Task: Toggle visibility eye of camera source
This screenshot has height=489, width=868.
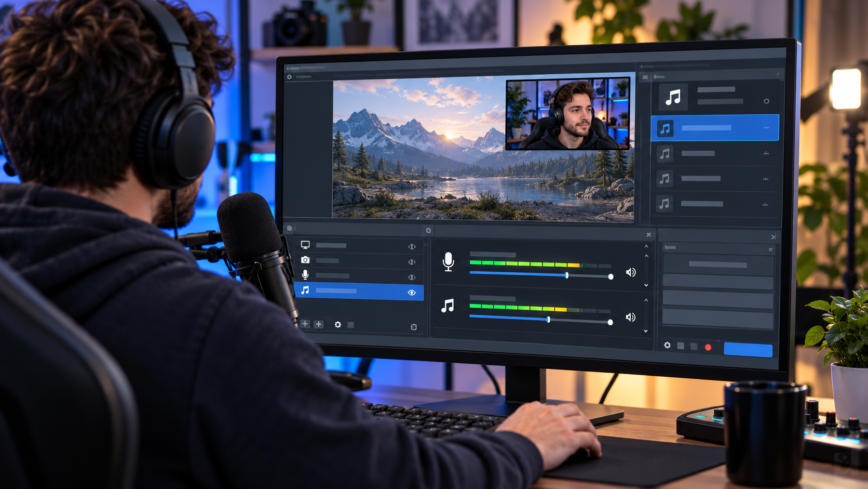Action: [x=412, y=262]
